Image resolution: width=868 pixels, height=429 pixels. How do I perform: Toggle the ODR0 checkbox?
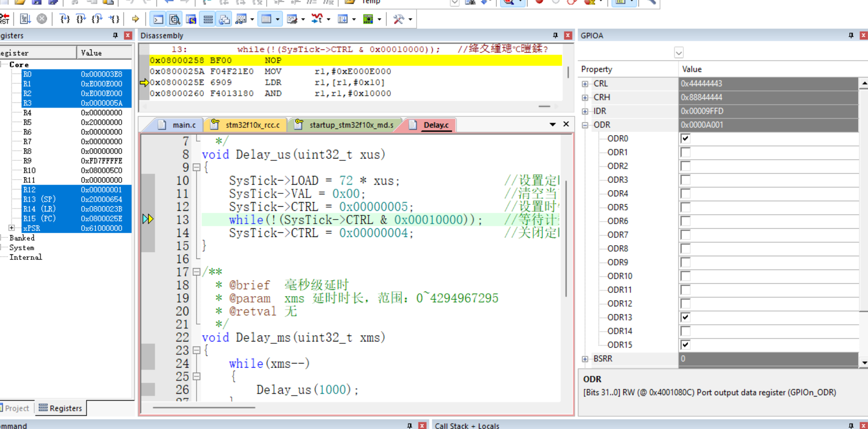click(x=685, y=138)
